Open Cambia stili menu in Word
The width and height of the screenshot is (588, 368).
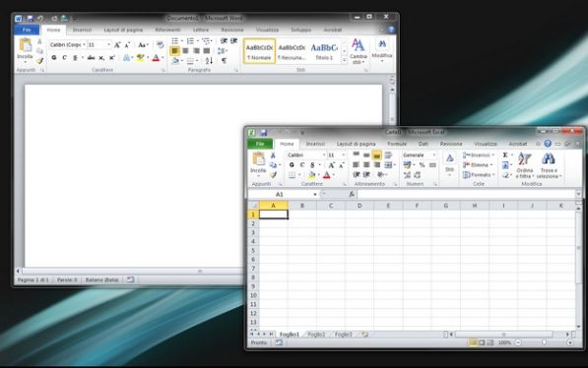[359, 51]
